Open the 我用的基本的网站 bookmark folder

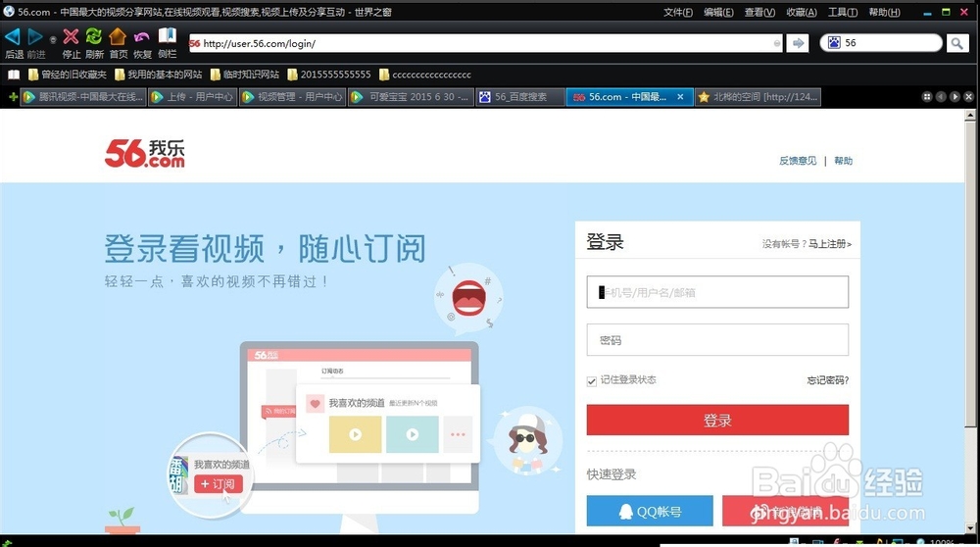coord(159,75)
